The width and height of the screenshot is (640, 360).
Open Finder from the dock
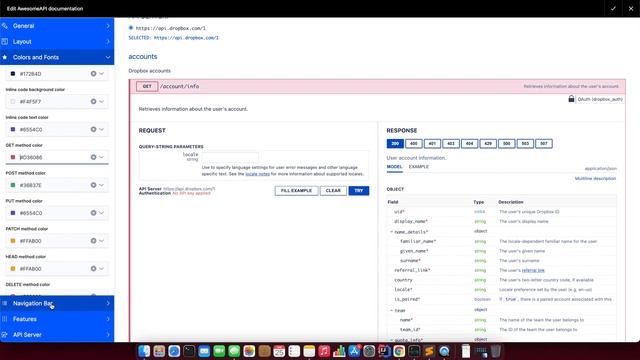[144, 351]
